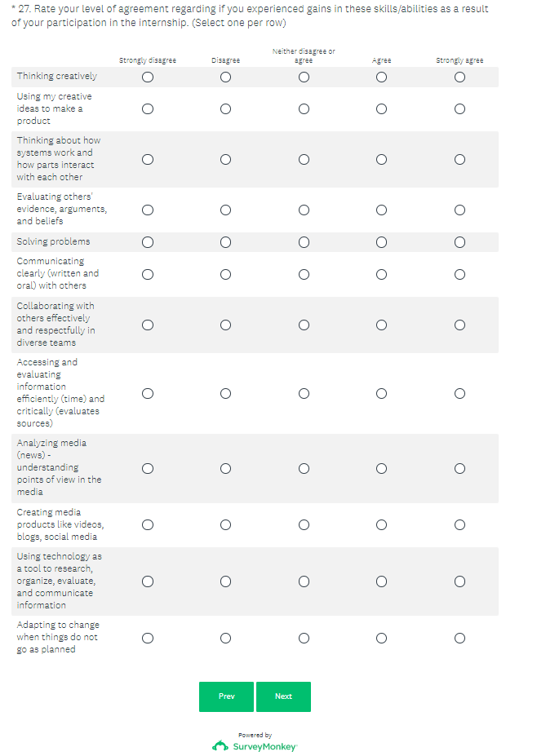The image size is (537, 756).
Task: Return using the Prev button
Action: pyautogui.click(x=226, y=696)
